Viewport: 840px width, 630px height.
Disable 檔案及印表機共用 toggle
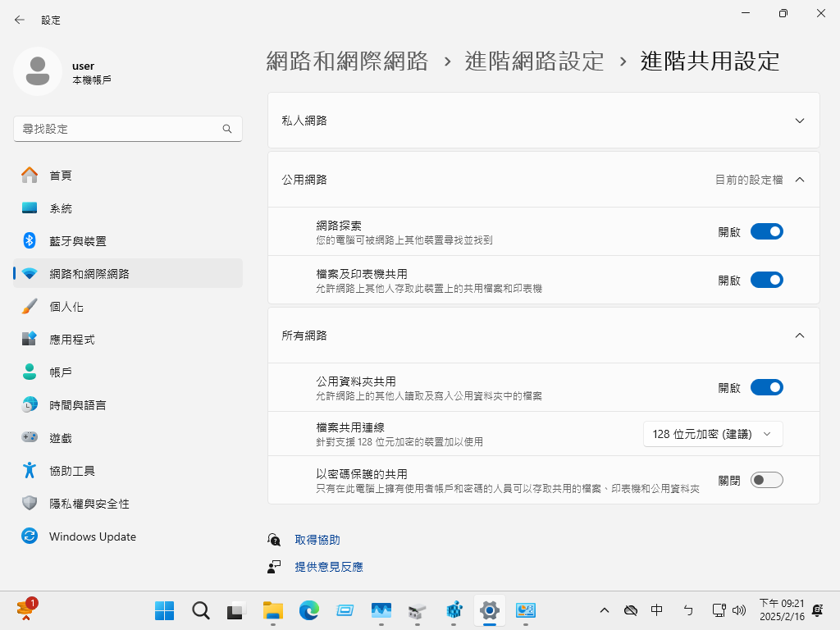766,280
